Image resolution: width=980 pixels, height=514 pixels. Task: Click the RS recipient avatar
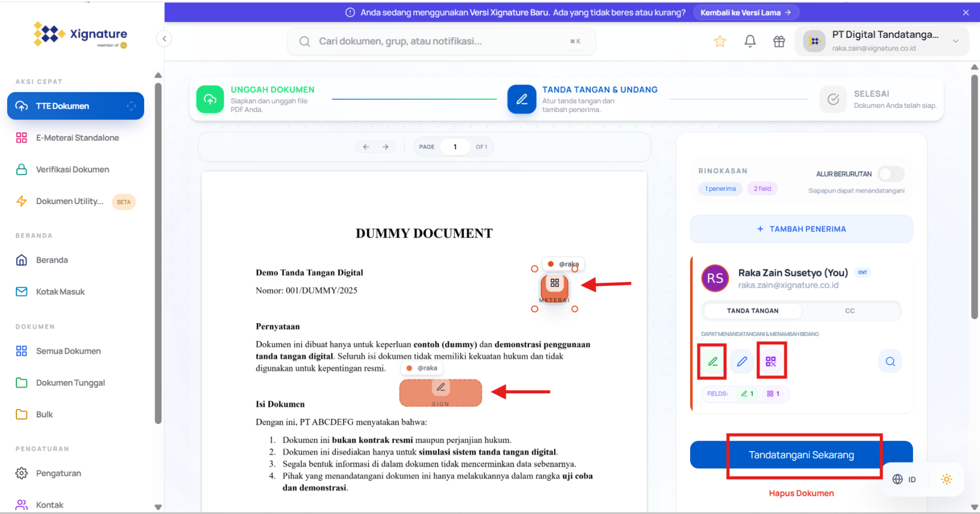point(715,278)
